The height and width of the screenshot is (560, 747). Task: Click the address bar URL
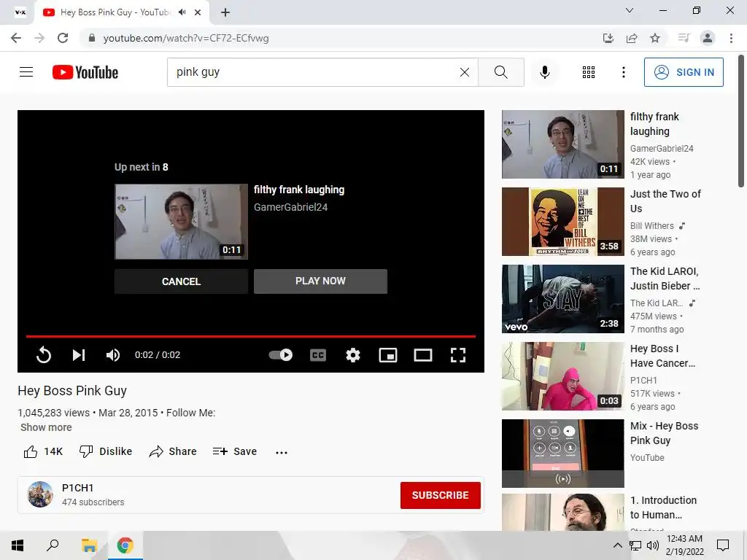tap(186, 38)
